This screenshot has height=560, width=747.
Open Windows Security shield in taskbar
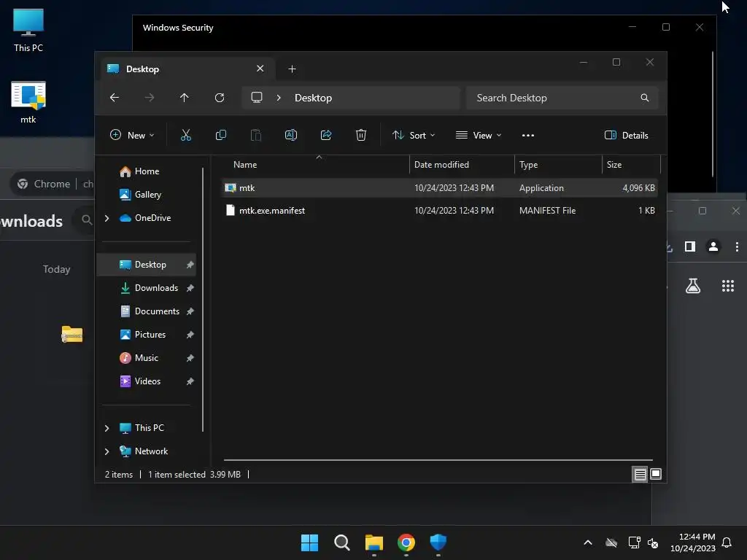pos(438,542)
